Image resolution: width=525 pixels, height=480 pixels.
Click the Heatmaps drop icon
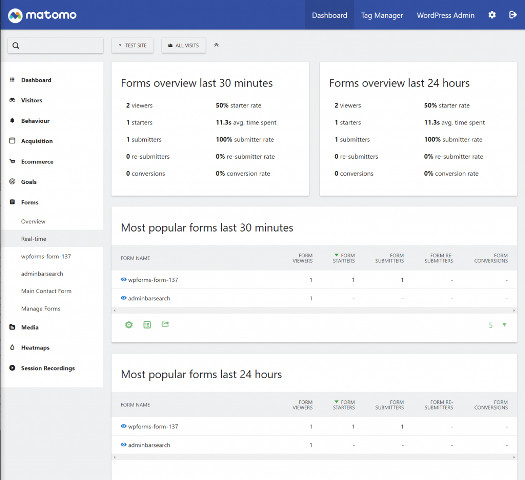[x=12, y=347]
